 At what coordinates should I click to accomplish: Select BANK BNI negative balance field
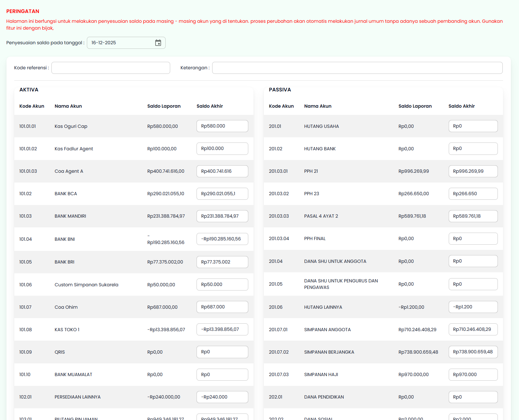click(x=222, y=239)
